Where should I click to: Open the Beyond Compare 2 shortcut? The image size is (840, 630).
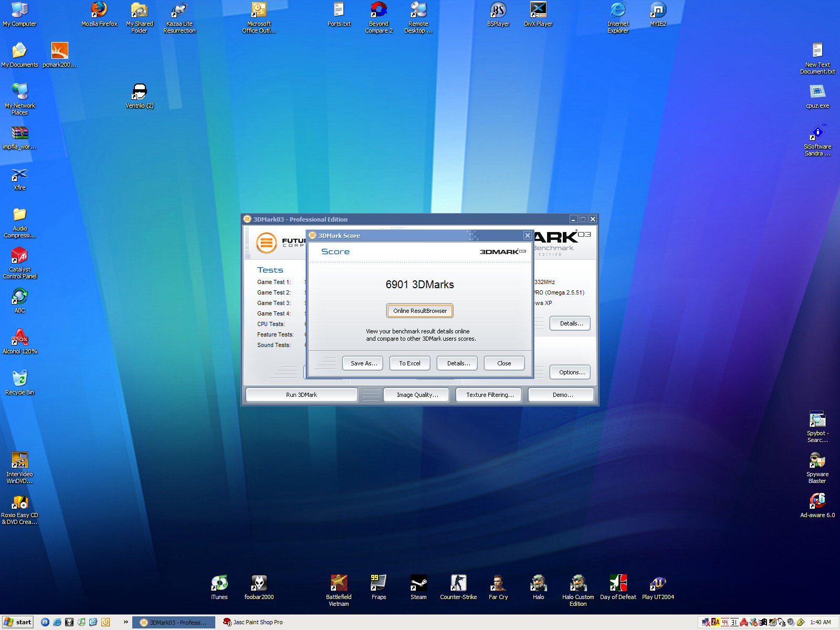379,18
